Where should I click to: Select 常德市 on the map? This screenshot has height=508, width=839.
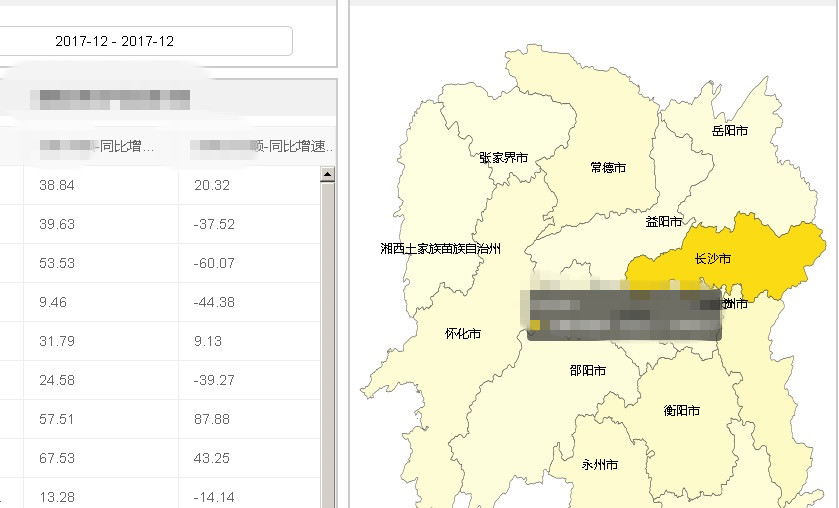[x=608, y=168]
